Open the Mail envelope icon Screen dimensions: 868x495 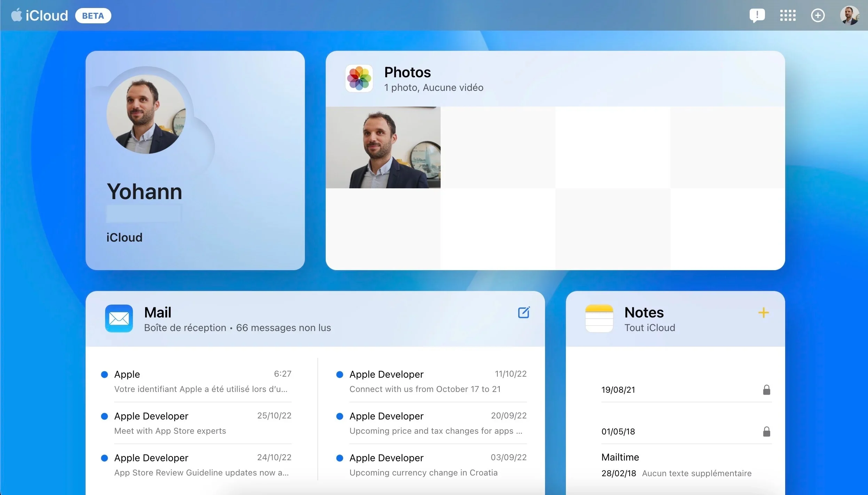coord(119,319)
